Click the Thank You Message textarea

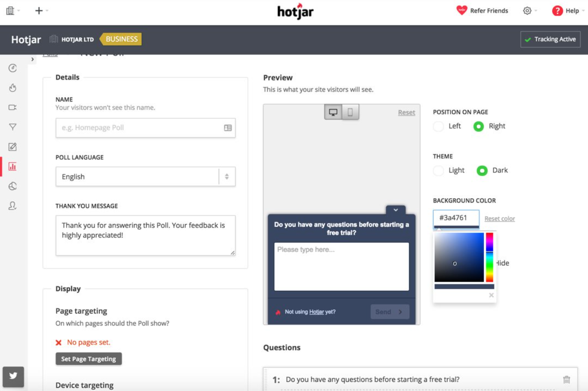pyautogui.click(x=145, y=235)
